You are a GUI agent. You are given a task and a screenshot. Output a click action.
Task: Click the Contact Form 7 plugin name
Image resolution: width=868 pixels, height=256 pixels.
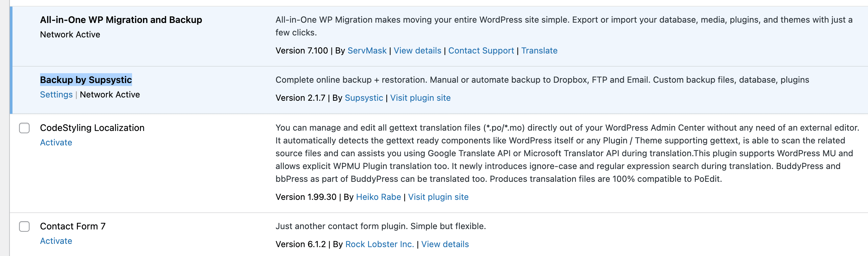73,226
